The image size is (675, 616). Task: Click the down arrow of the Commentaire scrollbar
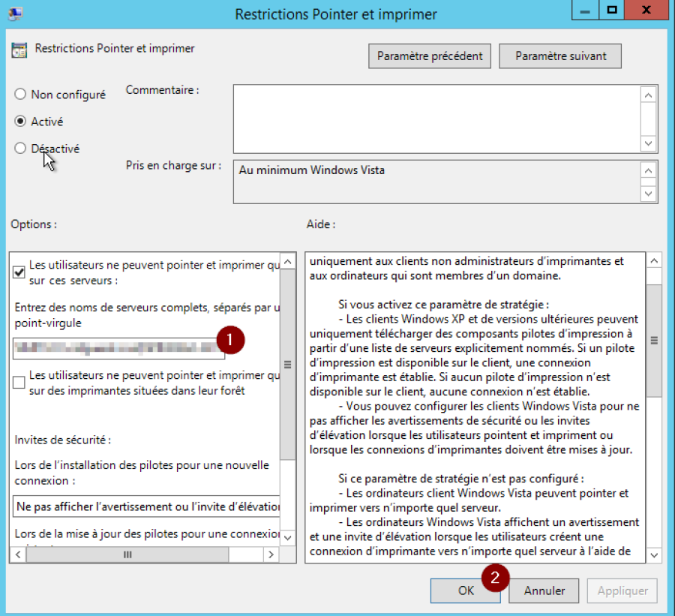[x=648, y=143]
